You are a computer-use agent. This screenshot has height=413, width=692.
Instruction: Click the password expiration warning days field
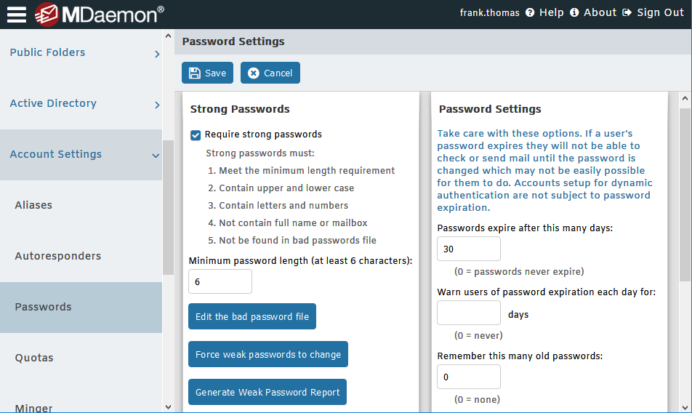pos(469,313)
